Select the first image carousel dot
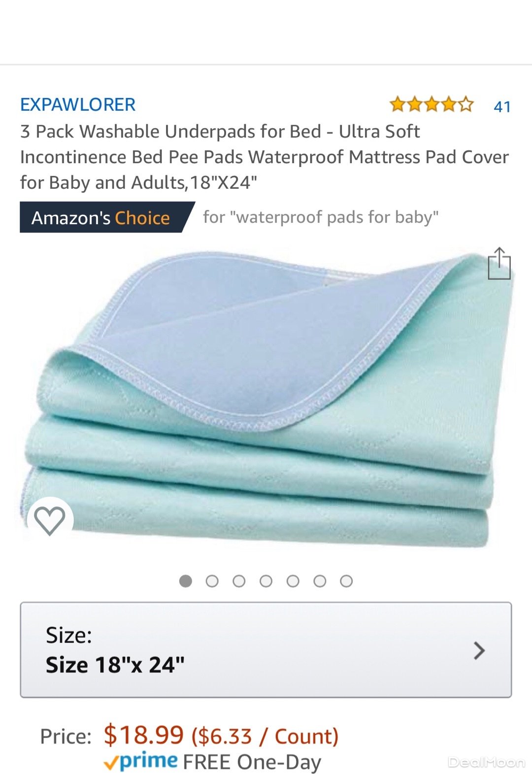Viewport: 532px width, 774px height. (186, 581)
